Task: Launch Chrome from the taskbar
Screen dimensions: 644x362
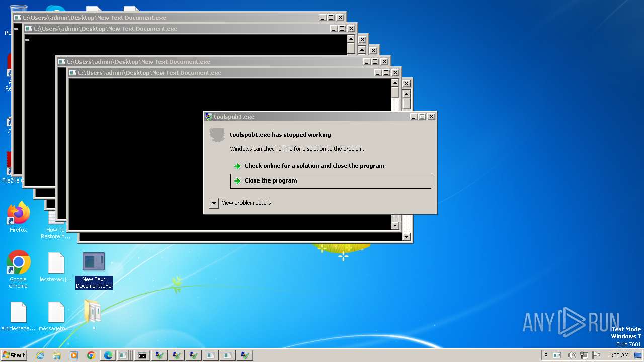Action: (91, 355)
